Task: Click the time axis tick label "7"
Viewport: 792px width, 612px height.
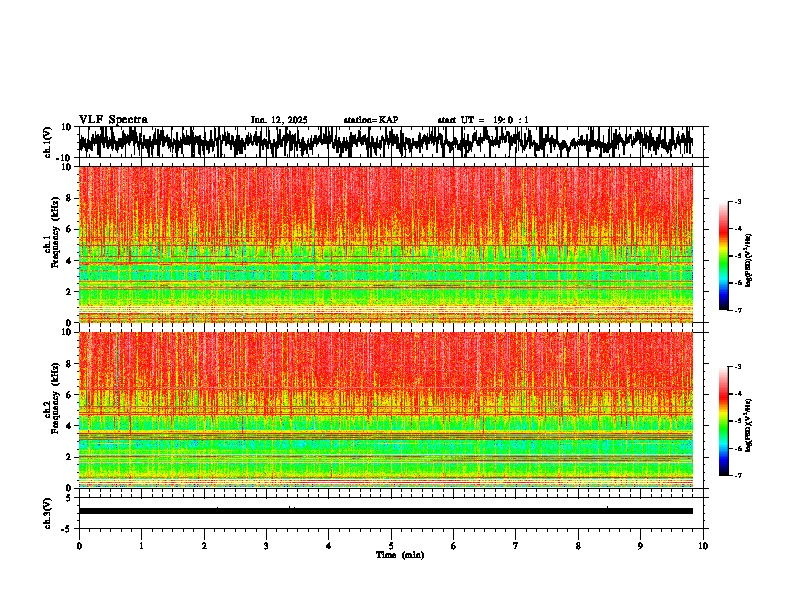Action: pos(516,546)
